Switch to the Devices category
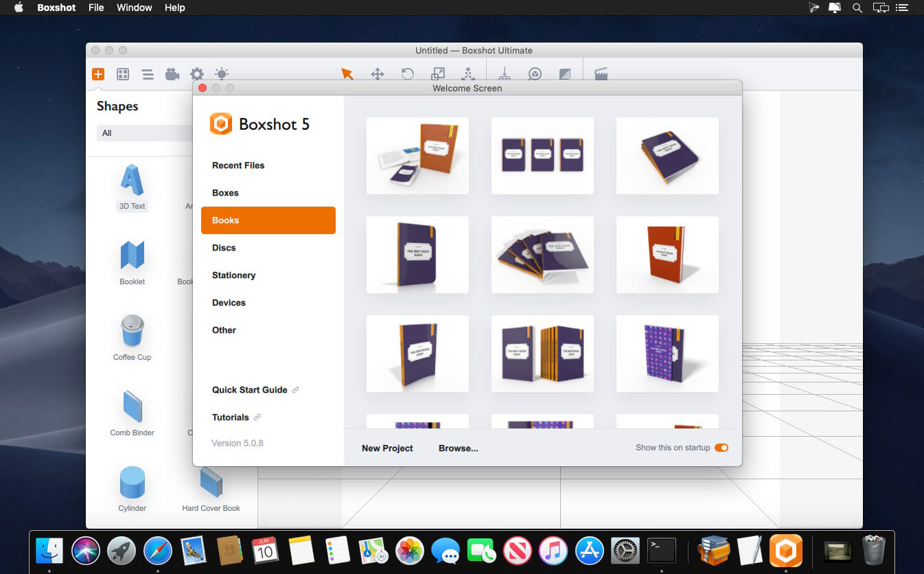The height and width of the screenshot is (574, 924). point(229,303)
